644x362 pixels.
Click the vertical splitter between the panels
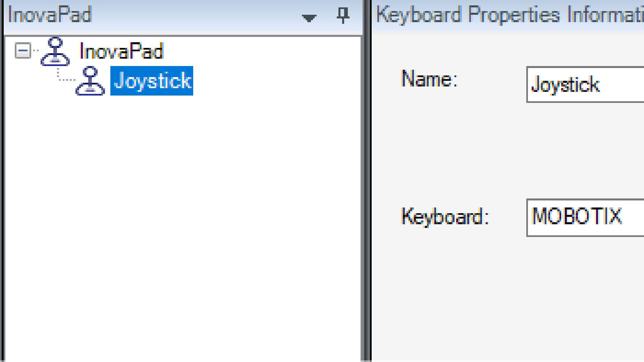click(x=367, y=181)
